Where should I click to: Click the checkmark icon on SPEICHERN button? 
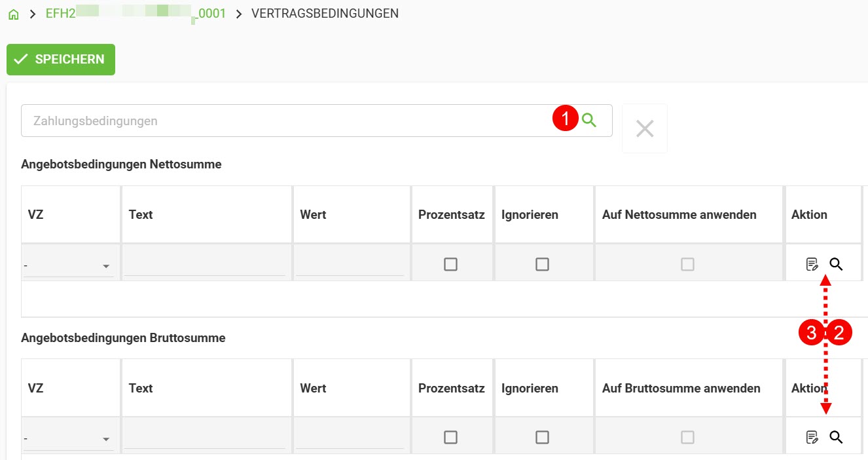(22, 59)
